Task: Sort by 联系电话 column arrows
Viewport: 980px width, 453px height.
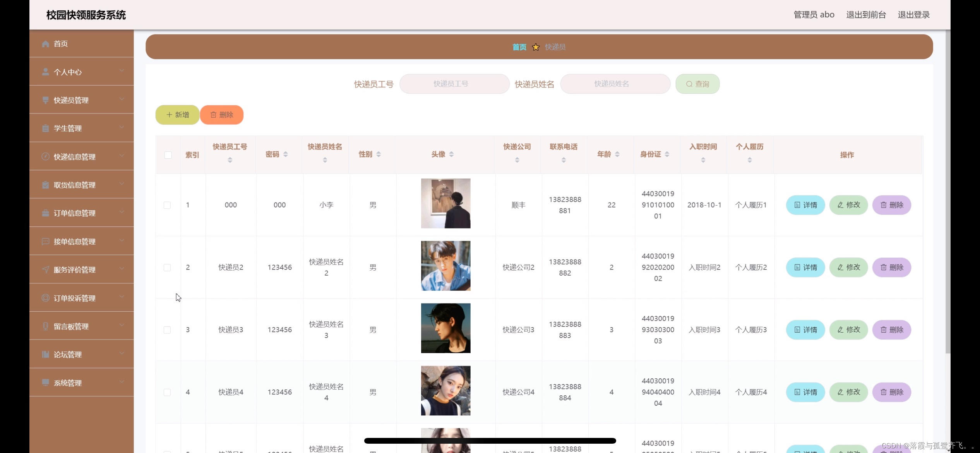Action: point(564,160)
